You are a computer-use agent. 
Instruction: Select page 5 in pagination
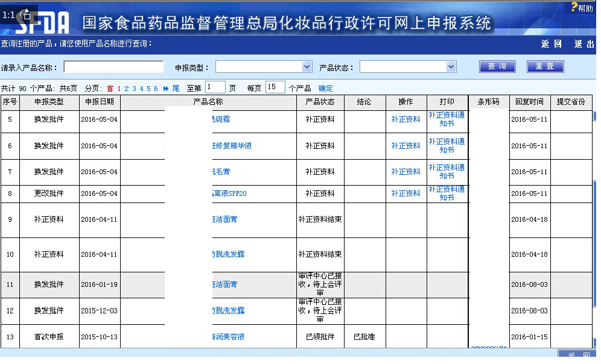pos(148,89)
